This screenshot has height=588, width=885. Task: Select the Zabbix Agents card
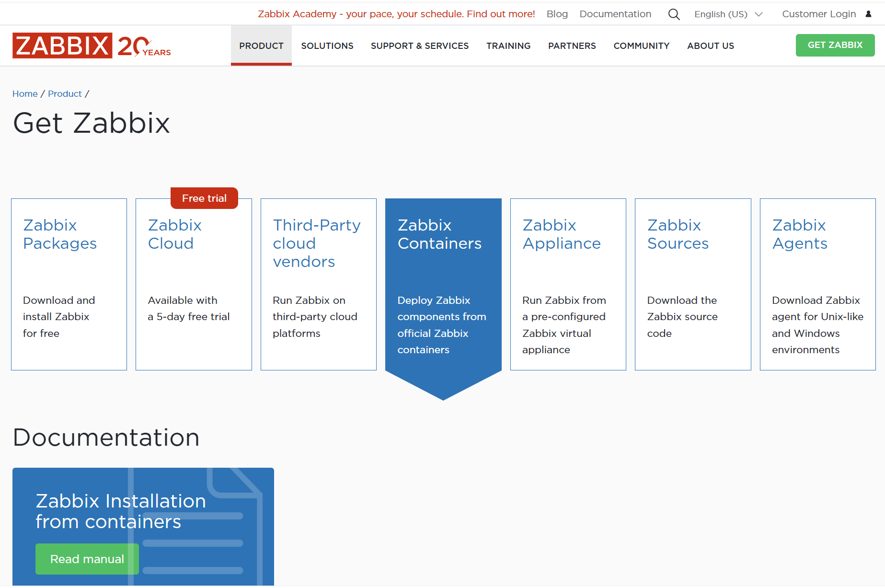[817, 284]
